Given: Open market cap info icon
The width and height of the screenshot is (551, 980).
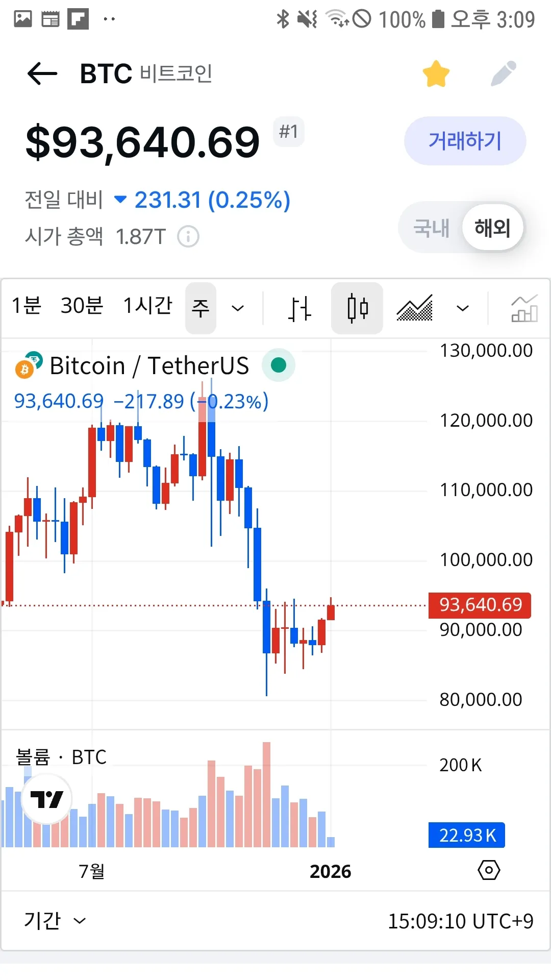Looking at the screenshot, I should coord(188,237).
